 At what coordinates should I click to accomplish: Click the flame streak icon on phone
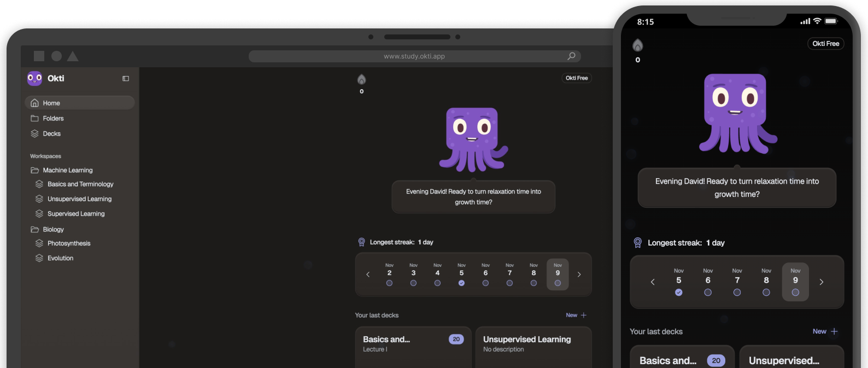click(x=638, y=45)
